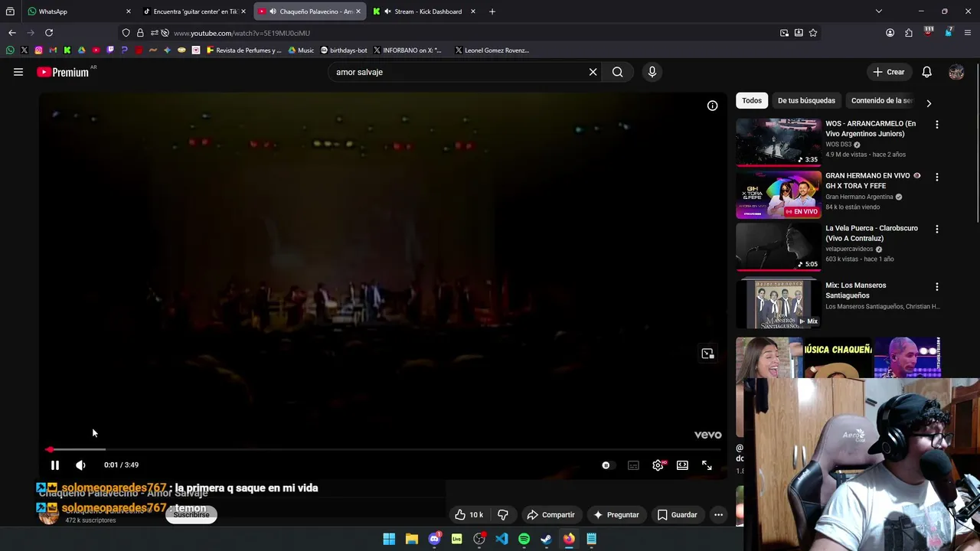Dislike the video with thumbs-down
This screenshot has height=551, width=980.
(503, 515)
